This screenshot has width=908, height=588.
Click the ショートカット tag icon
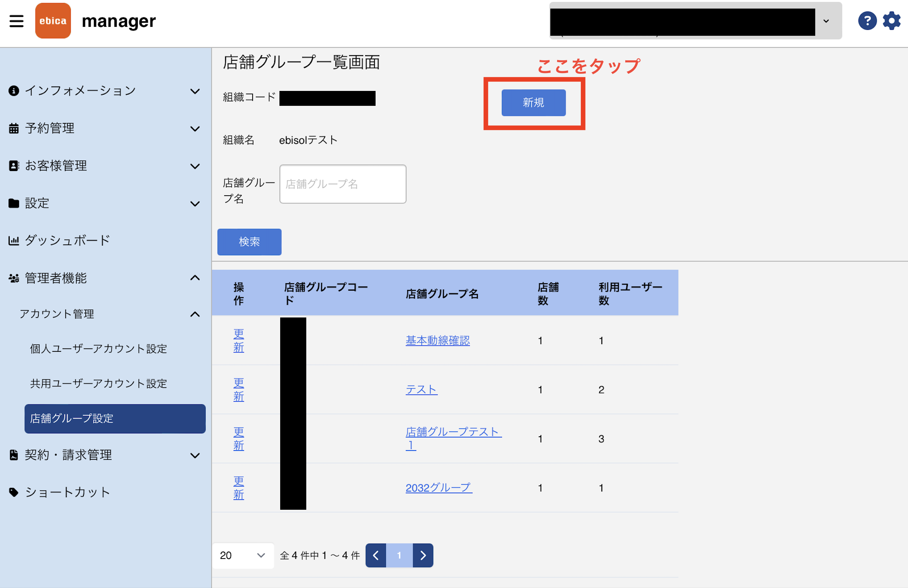[14, 492]
